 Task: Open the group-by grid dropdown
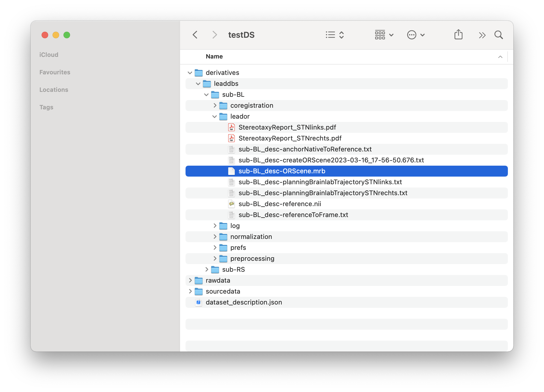click(x=384, y=35)
